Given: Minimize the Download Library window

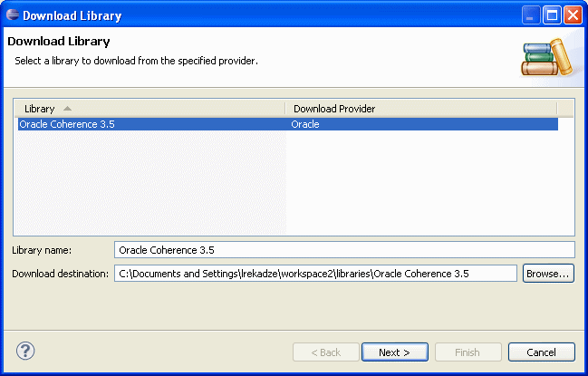Looking at the screenshot, I should click(531, 15).
